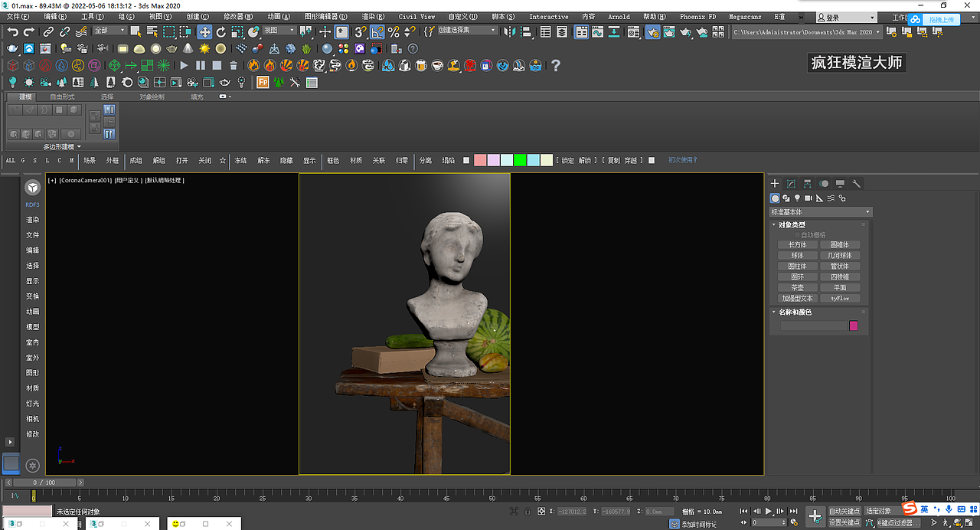Click the 0 / 100 time slider
The height and width of the screenshot is (530, 980).
tap(44, 483)
